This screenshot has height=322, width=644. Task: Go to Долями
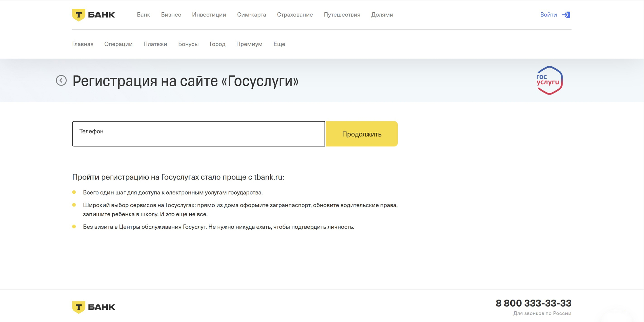pyautogui.click(x=382, y=15)
